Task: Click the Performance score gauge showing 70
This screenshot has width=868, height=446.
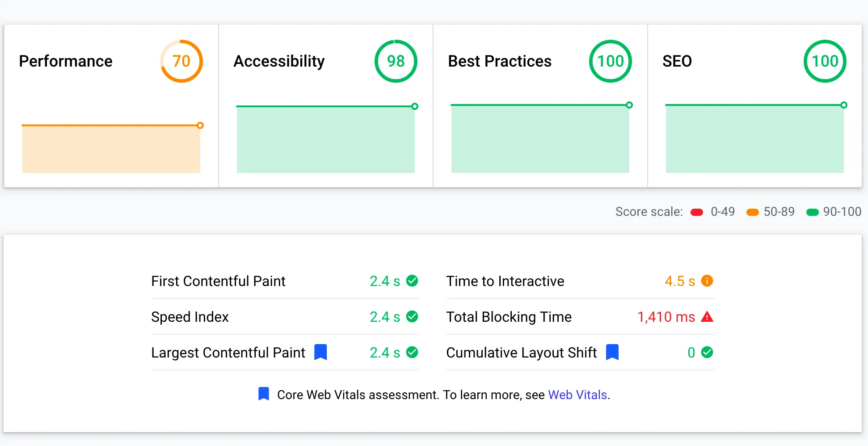Action: click(181, 61)
